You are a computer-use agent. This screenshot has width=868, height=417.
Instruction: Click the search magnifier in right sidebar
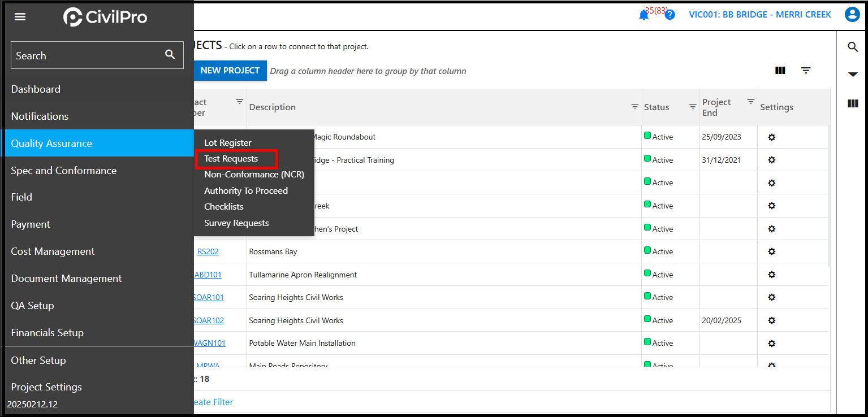point(853,47)
